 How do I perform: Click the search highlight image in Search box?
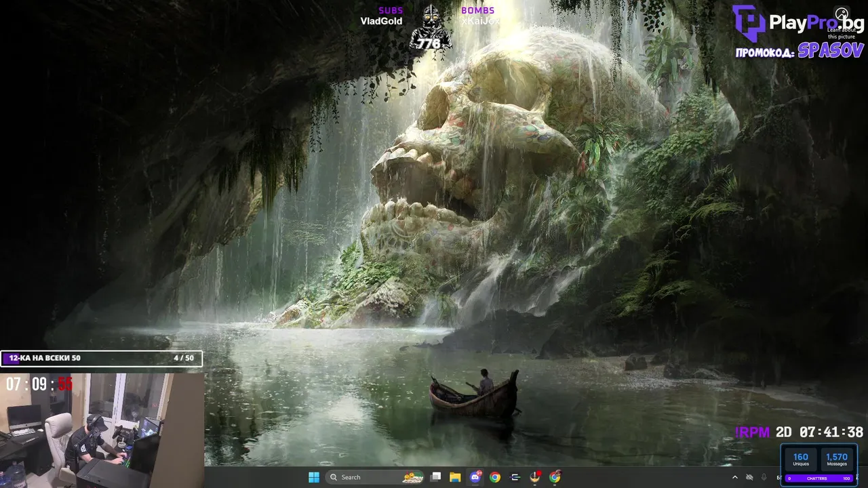[x=413, y=477]
